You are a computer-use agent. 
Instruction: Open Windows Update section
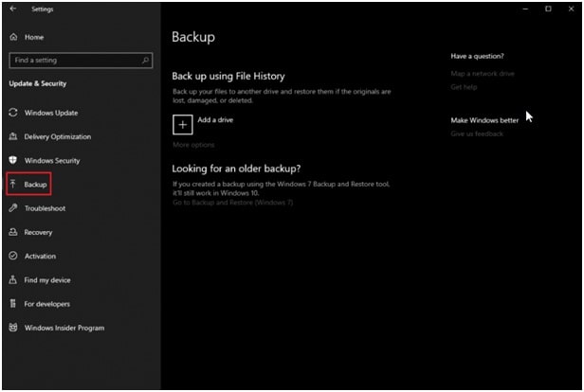51,113
